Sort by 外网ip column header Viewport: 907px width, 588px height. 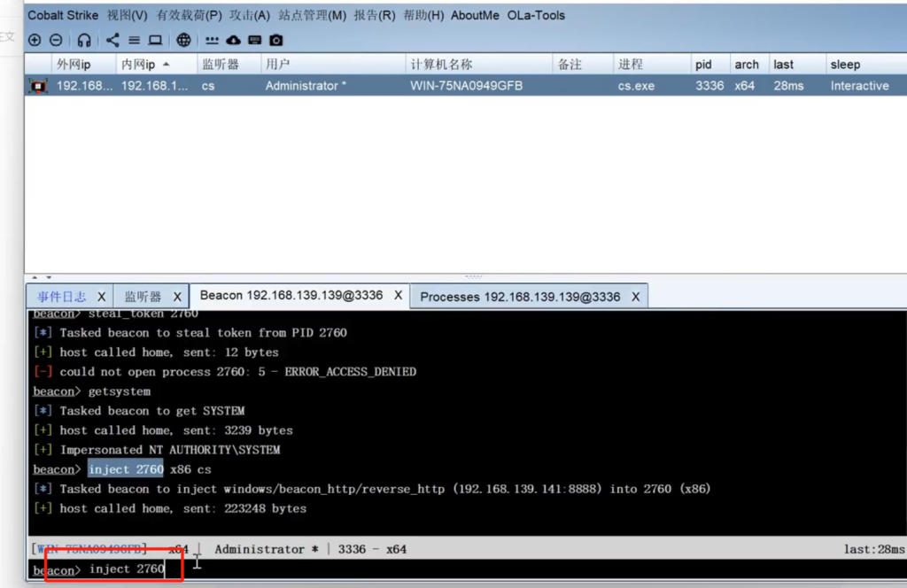pyautogui.click(x=84, y=64)
